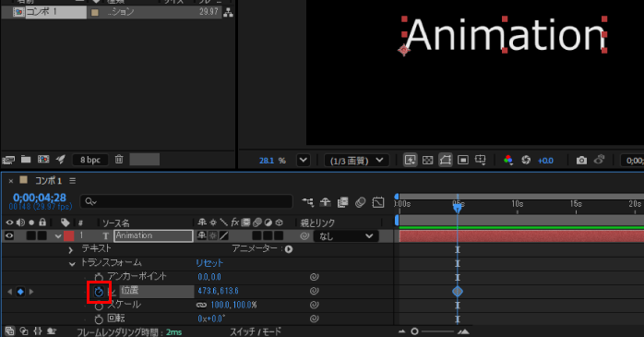The width and height of the screenshot is (644, 337).
Task: Open the (1/3画質) resolution dropdown
Action: (x=357, y=161)
